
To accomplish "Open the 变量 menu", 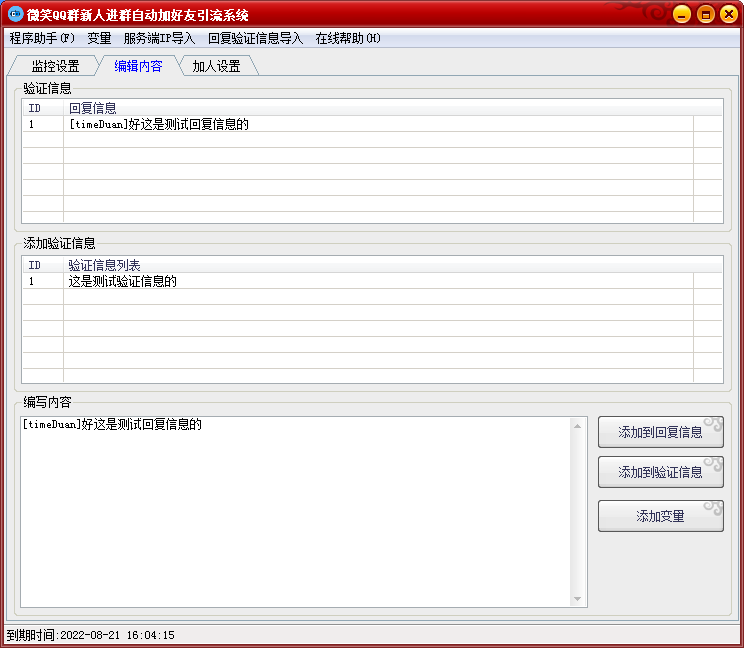I will [x=99, y=38].
